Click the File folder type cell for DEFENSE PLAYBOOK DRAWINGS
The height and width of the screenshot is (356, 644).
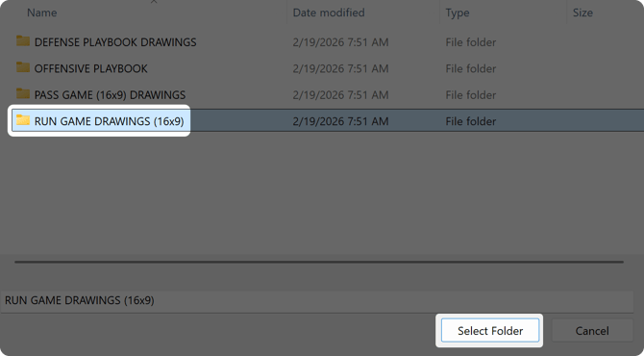coord(471,42)
